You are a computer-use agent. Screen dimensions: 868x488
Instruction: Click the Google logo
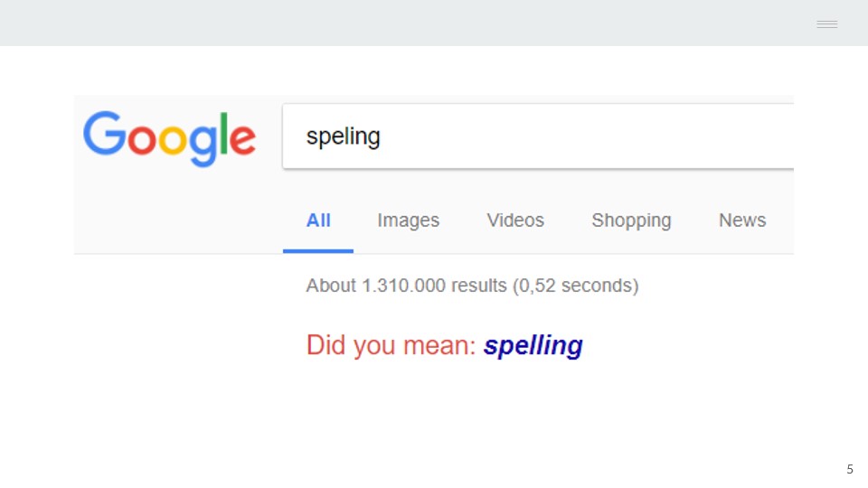click(x=169, y=138)
